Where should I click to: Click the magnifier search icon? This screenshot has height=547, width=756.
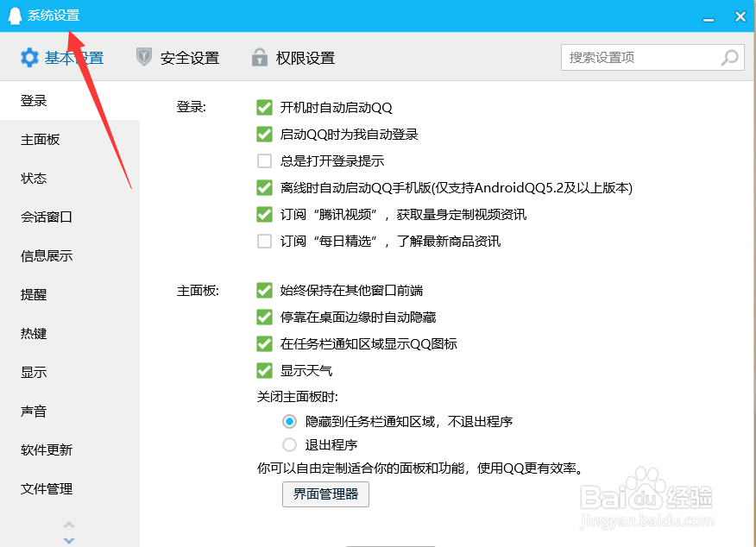click(729, 57)
